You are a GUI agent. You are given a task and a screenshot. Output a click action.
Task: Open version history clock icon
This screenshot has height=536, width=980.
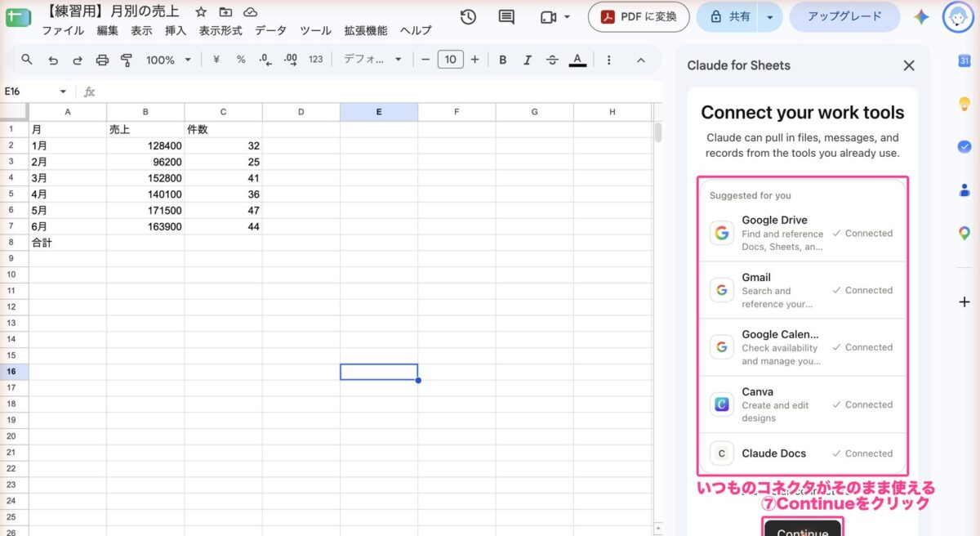tap(468, 17)
